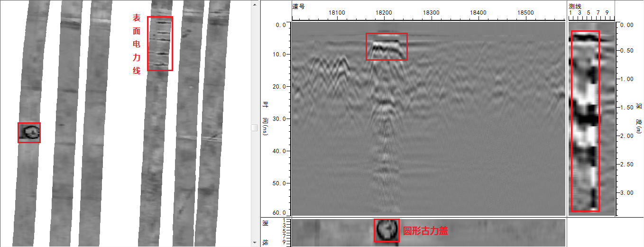644x247 pixels.
Task: Click the 30.0 ns tick on time axis
Action: pyautogui.click(x=278, y=119)
